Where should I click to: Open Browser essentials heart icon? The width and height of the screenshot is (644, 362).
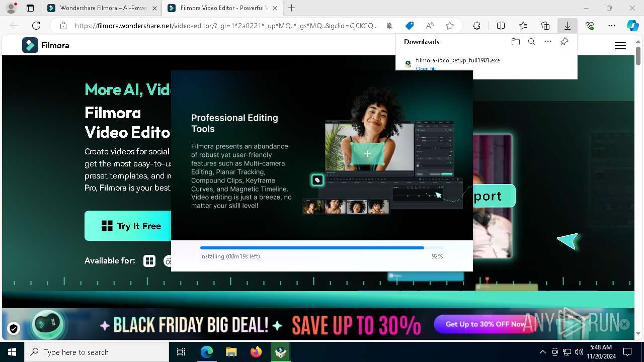click(x=590, y=26)
